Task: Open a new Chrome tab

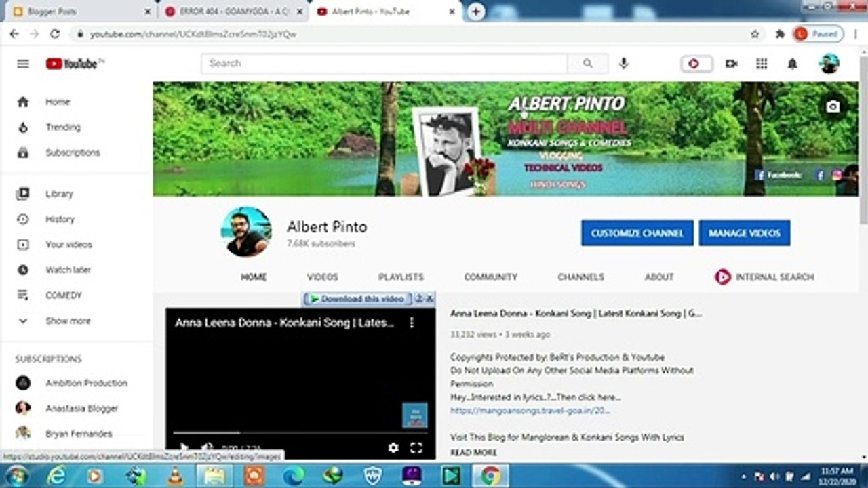Action: 476,12
